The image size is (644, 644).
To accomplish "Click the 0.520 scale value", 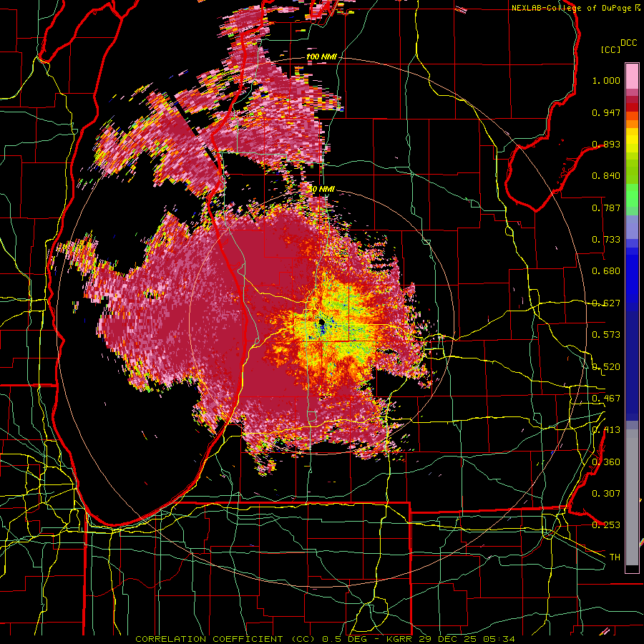I will [x=606, y=366].
